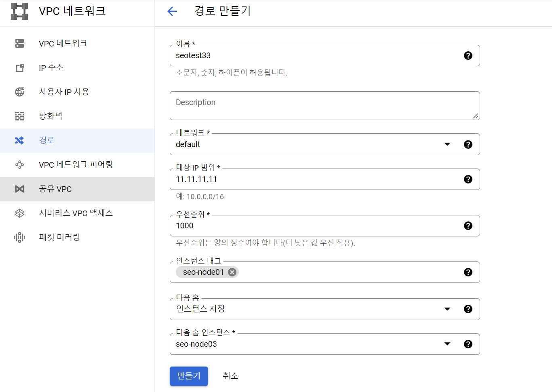
Task: Go back using the left arrow icon
Action: (172, 11)
